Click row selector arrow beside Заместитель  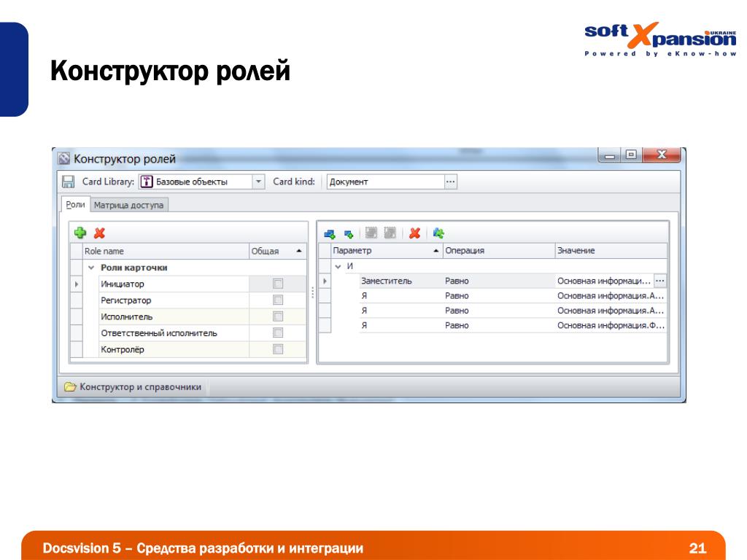click(x=325, y=281)
